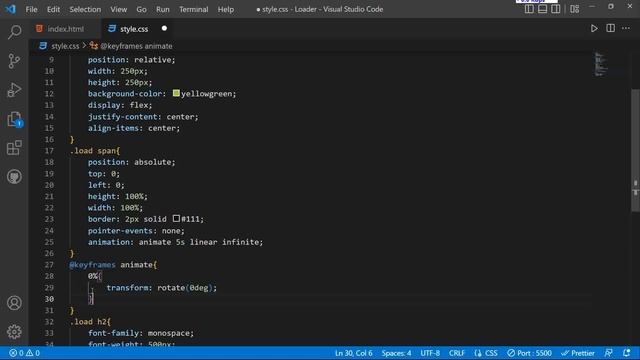Open the Run and Debug view
The width and height of the screenshot is (640, 360).
pyautogui.click(x=14, y=90)
